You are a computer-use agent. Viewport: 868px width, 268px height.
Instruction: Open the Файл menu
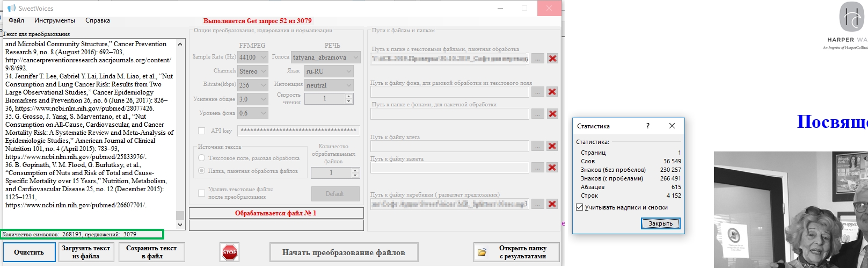pyautogui.click(x=17, y=20)
